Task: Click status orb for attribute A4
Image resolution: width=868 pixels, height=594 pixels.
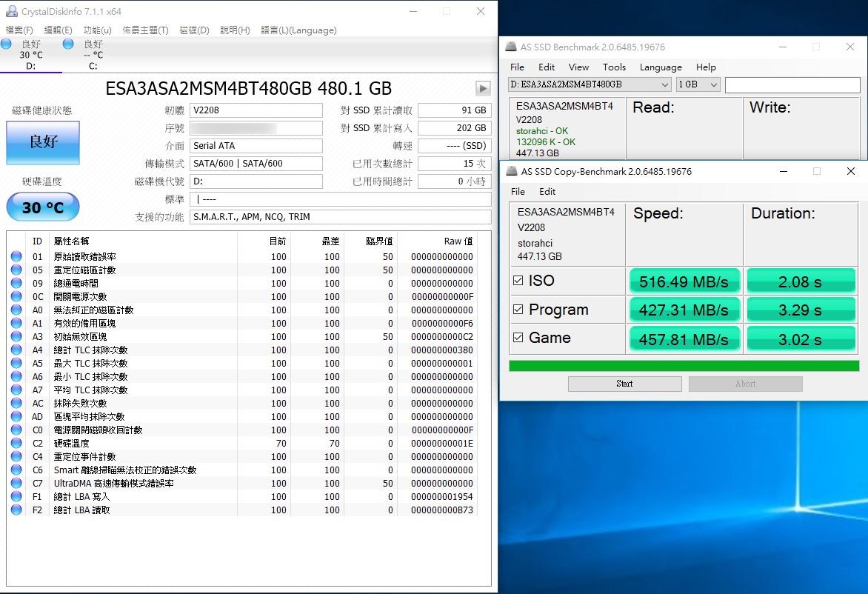Action: click(x=16, y=350)
